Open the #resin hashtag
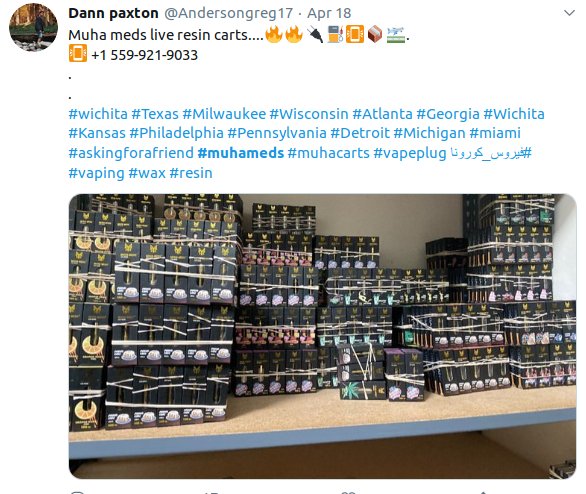This screenshot has height=494, width=586. [x=191, y=173]
